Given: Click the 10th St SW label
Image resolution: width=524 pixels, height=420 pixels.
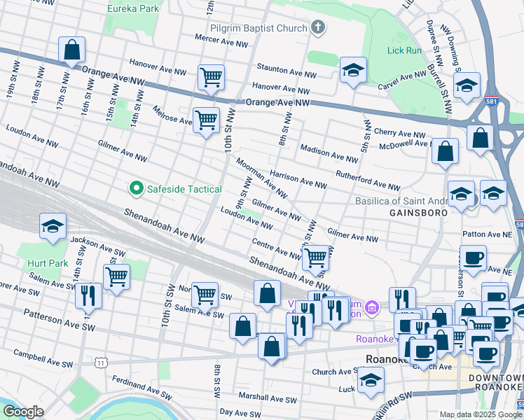Looking at the screenshot, I should 167,305.
